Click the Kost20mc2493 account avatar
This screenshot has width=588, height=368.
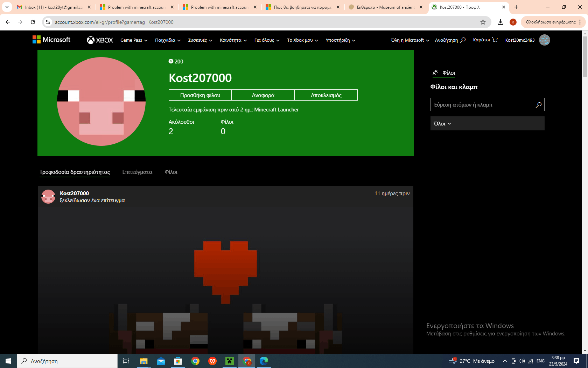pos(545,40)
